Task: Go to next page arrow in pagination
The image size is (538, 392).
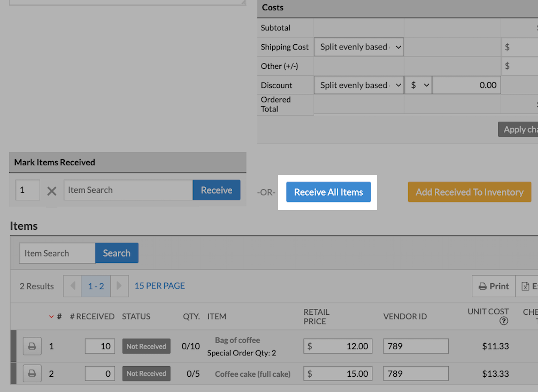Action: point(119,286)
